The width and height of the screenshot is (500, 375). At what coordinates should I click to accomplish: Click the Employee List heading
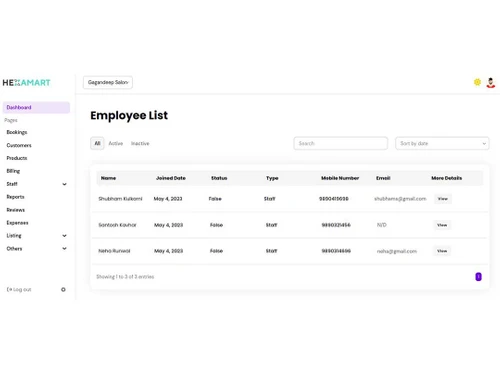(129, 115)
